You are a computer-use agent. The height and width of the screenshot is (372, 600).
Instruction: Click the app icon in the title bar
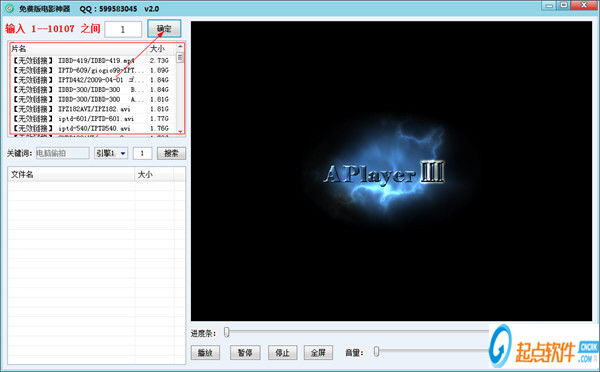[x=10, y=8]
